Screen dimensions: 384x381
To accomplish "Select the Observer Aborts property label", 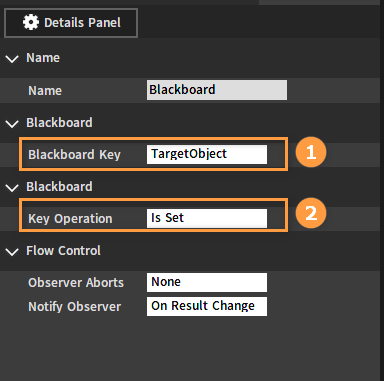I will pos(76,283).
